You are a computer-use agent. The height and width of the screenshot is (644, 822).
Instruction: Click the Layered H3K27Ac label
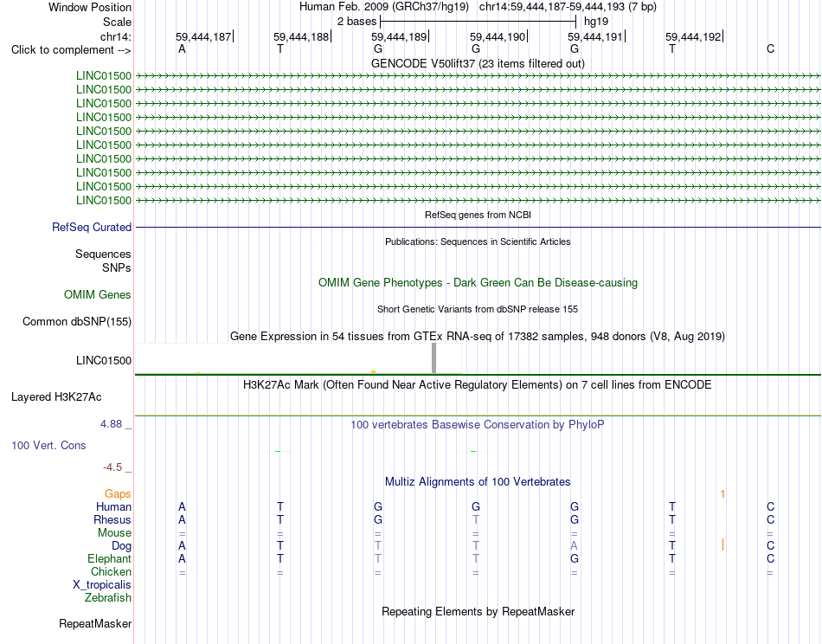click(56, 397)
